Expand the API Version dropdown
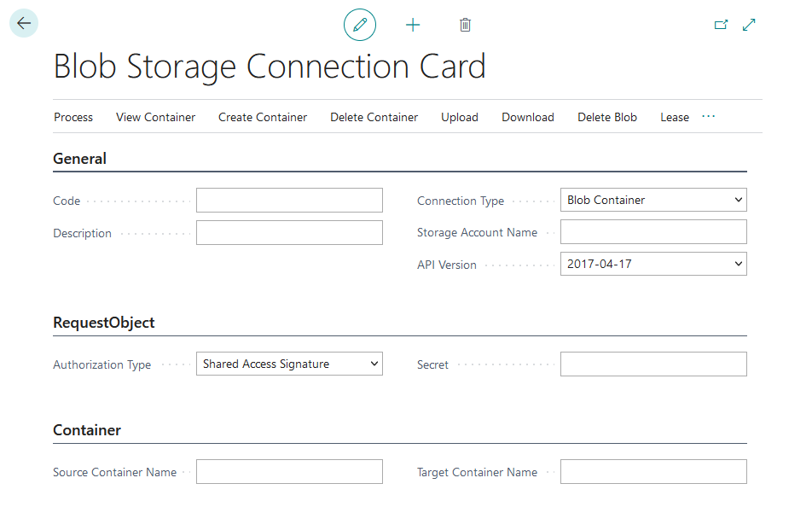812x507 pixels. (653, 264)
